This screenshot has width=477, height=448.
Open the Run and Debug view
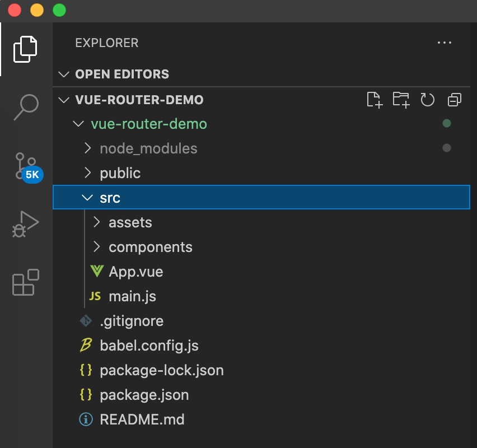[26, 224]
